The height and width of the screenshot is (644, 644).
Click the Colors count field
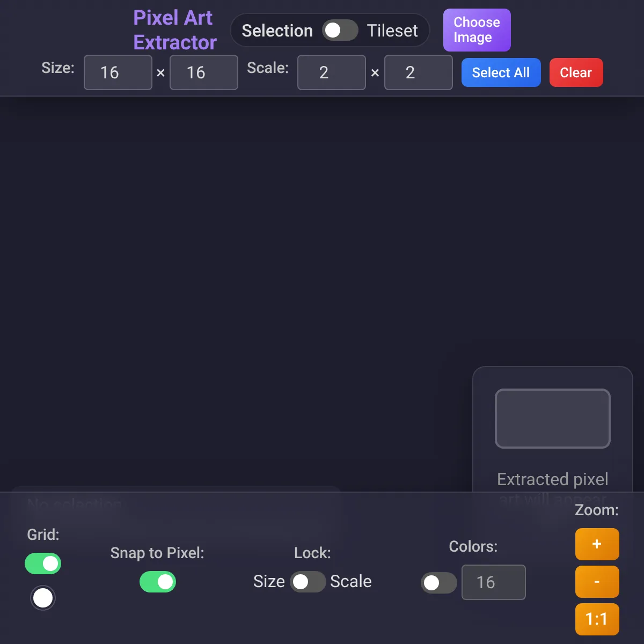494,582
